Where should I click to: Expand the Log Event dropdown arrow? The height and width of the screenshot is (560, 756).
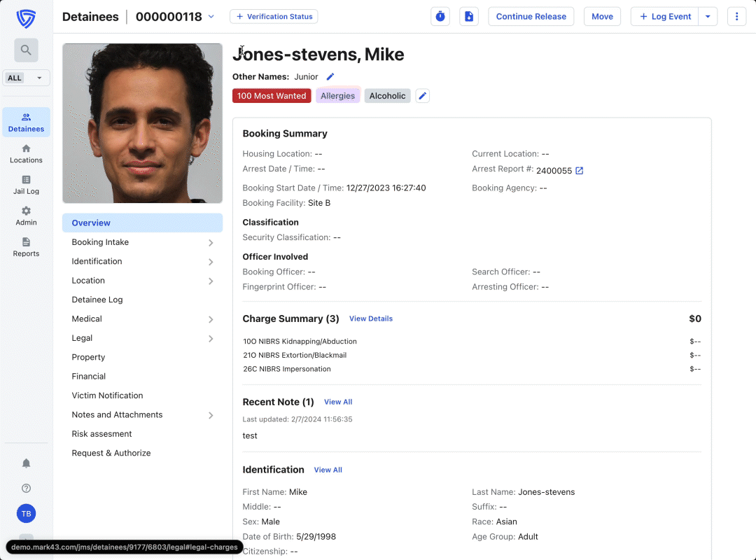pyautogui.click(x=708, y=17)
